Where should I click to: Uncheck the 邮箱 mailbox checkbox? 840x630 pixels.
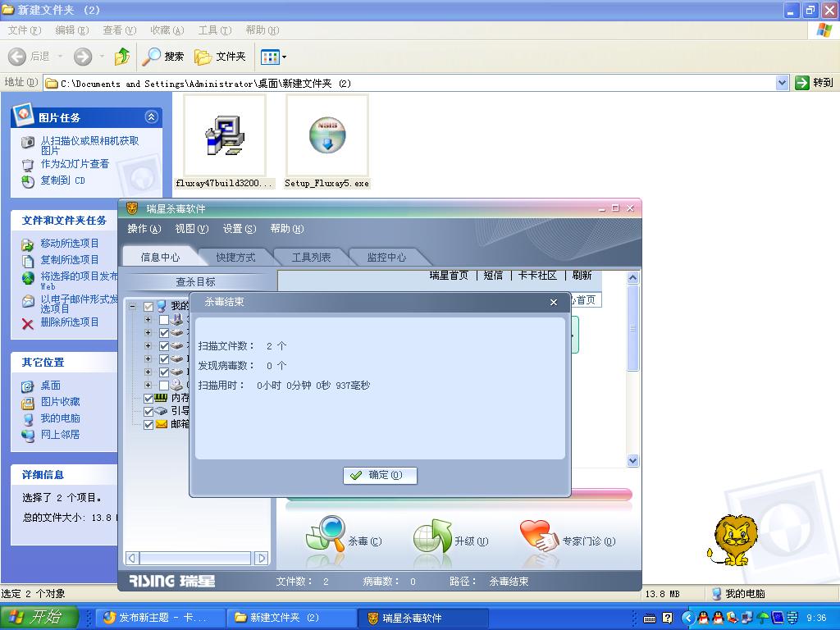pyautogui.click(x=148, y=425)
